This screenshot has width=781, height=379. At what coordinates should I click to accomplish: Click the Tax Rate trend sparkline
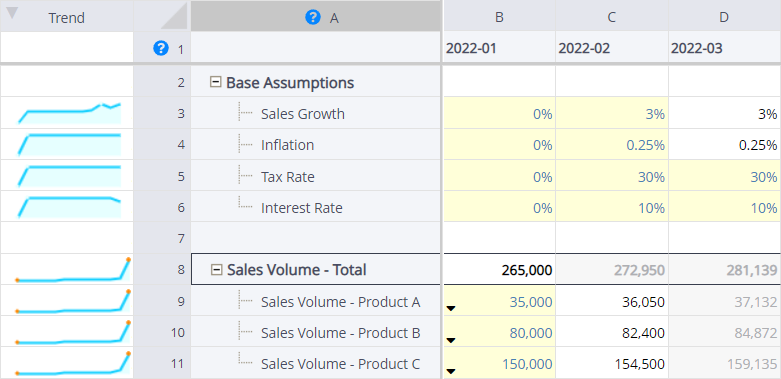coord(69,176)
